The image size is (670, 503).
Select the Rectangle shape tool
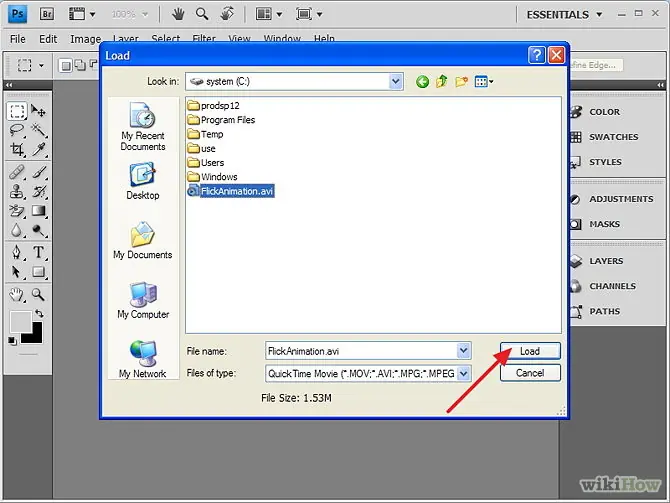click(x=38, y=271)
